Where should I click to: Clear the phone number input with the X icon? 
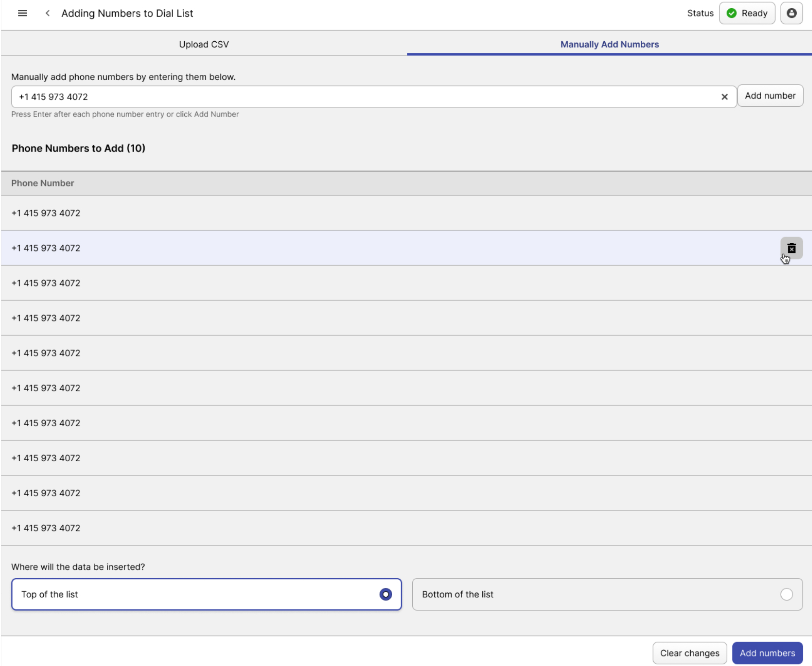pyautogui.click(x=724, y=97)
